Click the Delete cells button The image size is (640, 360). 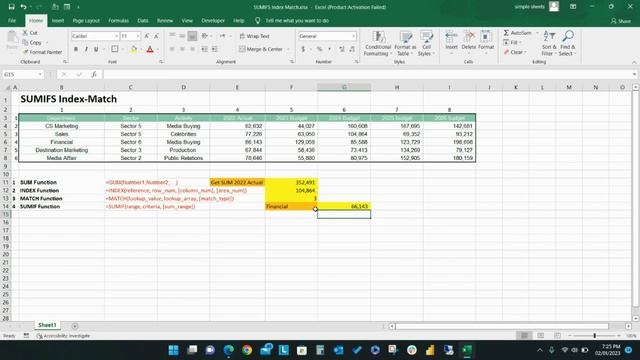click(469, 42)
